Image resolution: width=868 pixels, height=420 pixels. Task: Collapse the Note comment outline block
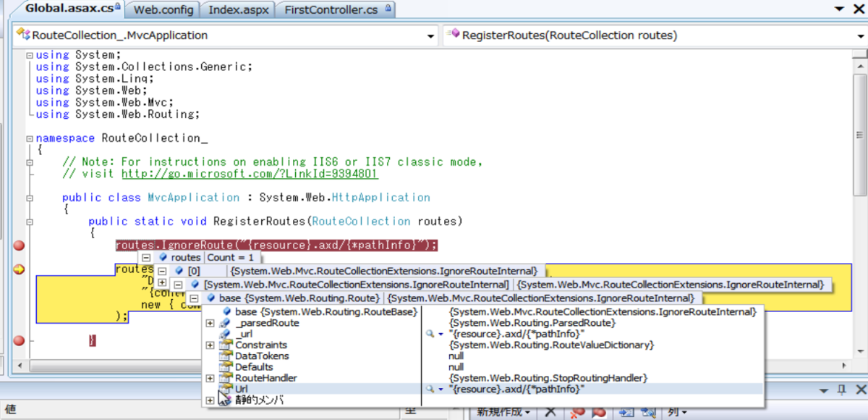coord(28,162)
